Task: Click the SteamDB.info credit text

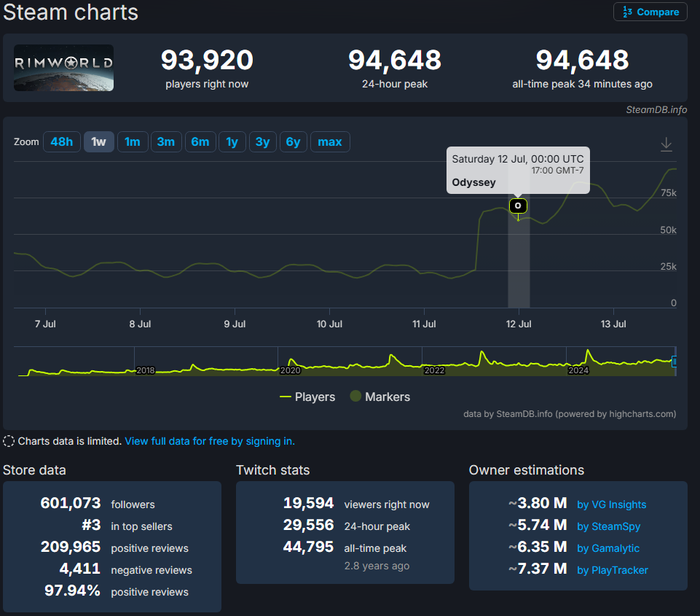Action: click(x=656, y=109)
